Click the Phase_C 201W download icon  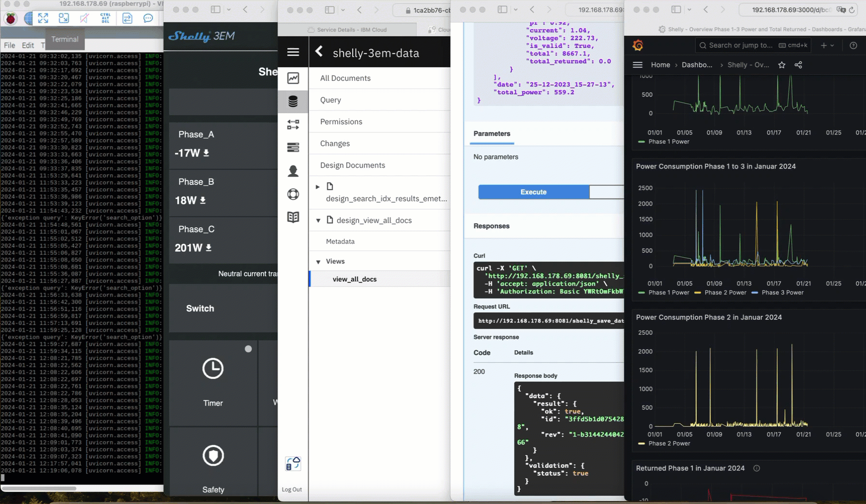click(209, 248)
